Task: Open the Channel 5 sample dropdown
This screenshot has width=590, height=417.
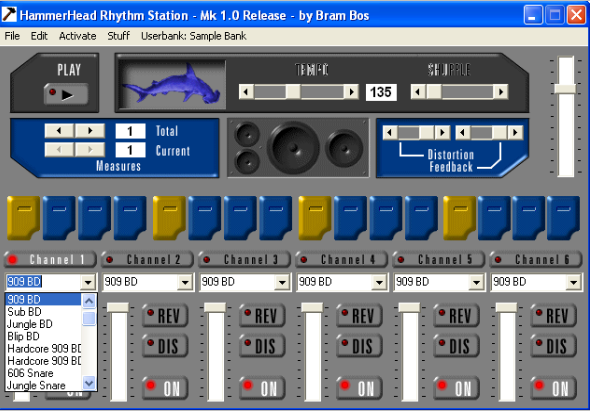Action: pyautogui.click(x=476, y=282)
